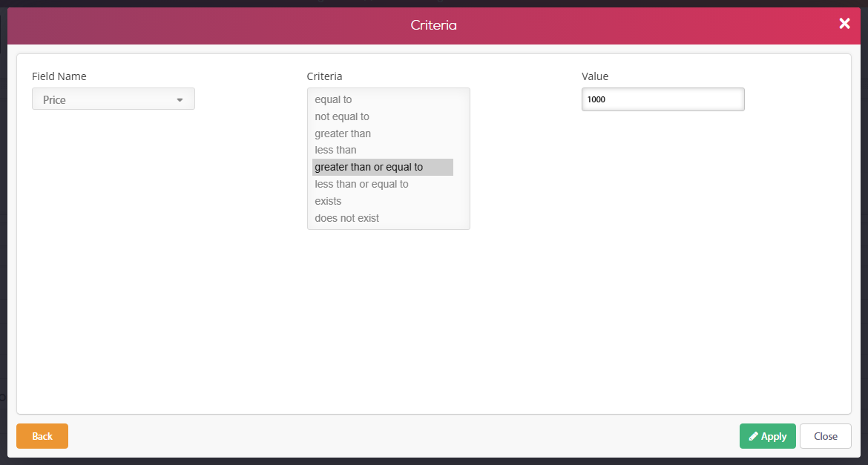The height and width of the screenshot is (465, 868).
Task: Pick 'less than or equal to' in the list
Action: pos(383,184)
